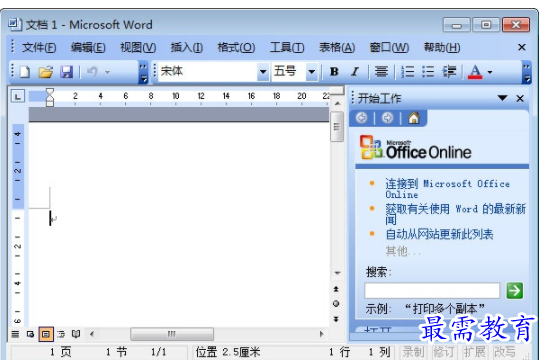Open the 视图(V) menu
543x360 pixels.
point(138,47)
